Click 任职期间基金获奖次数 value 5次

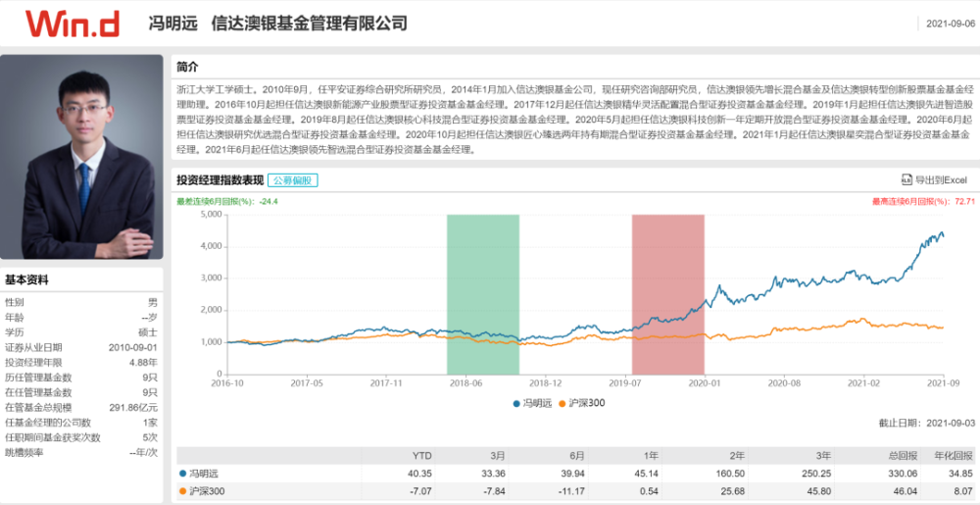151,437
